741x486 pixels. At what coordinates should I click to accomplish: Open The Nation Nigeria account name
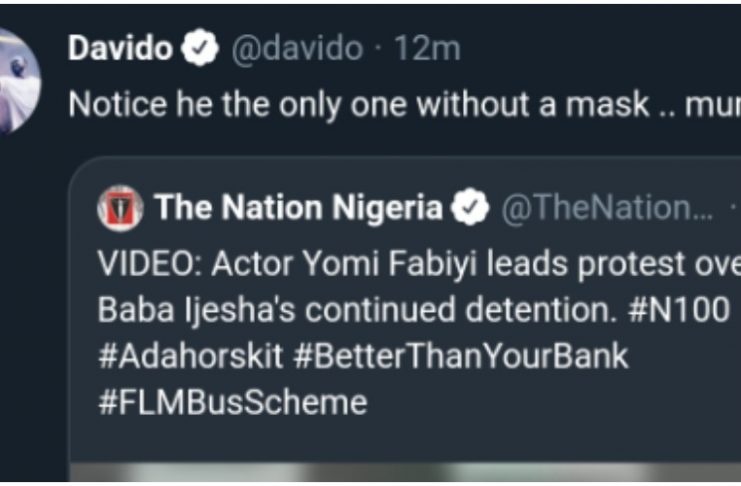click(x=298, y=208)
